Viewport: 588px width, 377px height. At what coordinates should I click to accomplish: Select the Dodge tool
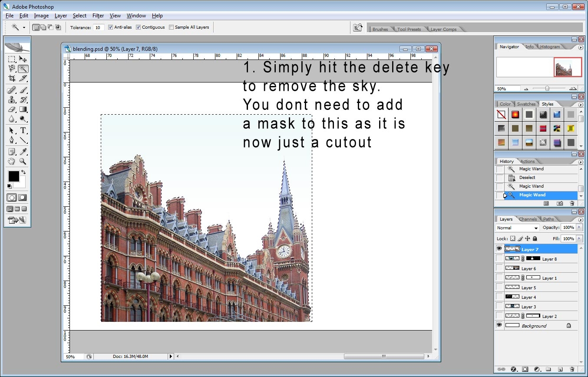point(23,119)
